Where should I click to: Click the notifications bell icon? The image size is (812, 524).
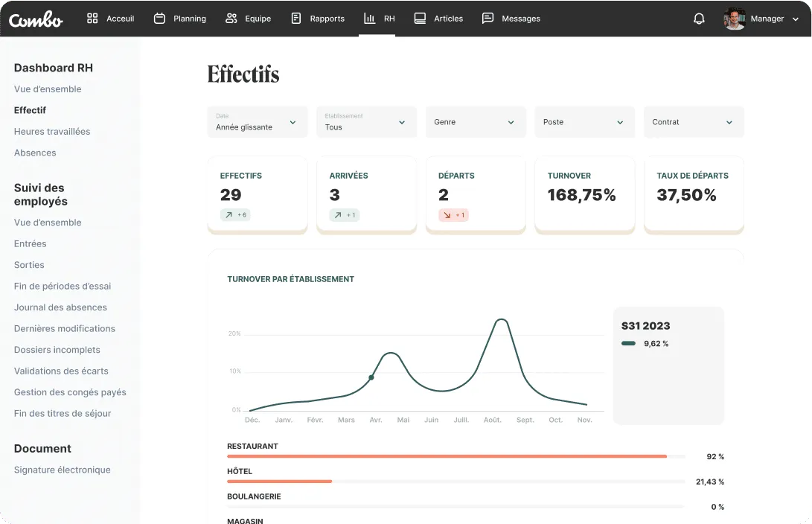(698, 19)
